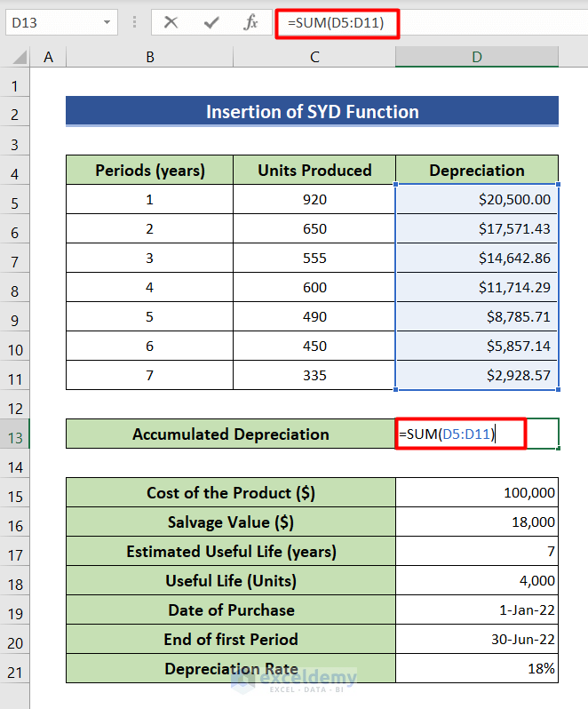Click the Accumulated Depreciation label cell
Image resolution: width=588 pixels, height=709 pixels.
click(x=231, y=434)
